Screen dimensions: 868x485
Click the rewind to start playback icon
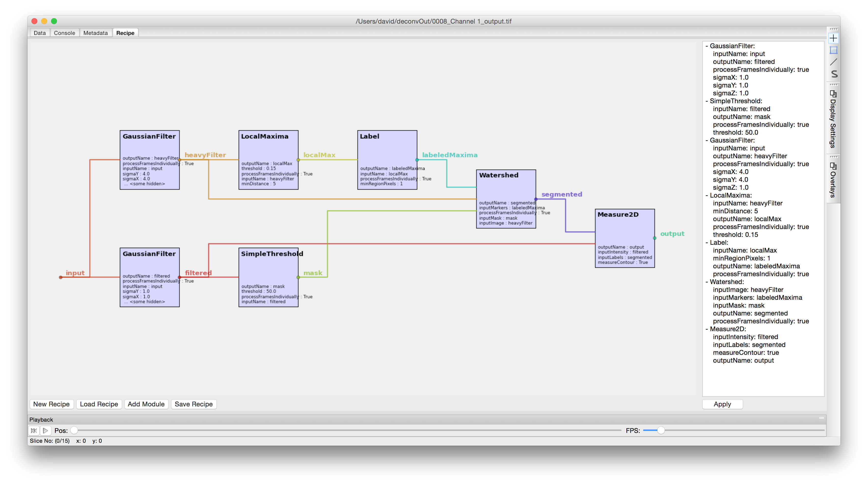tap(34, 430)
